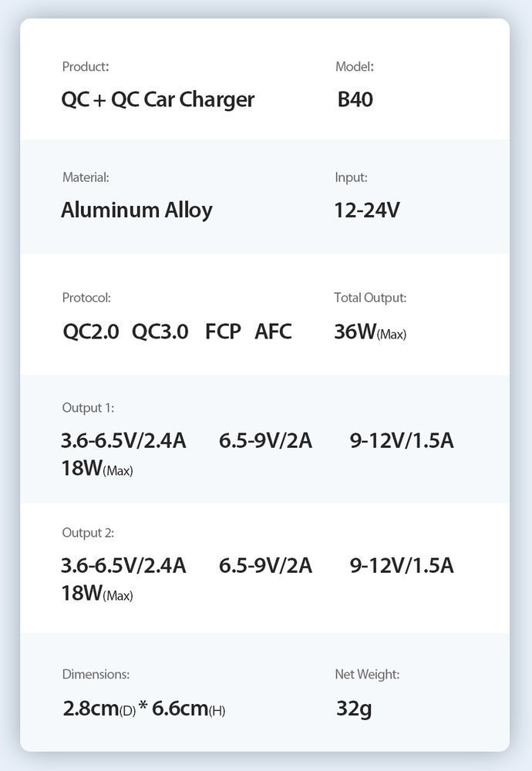
Task: Click the QC2.0 protocol text
Action: coord(91,332)
